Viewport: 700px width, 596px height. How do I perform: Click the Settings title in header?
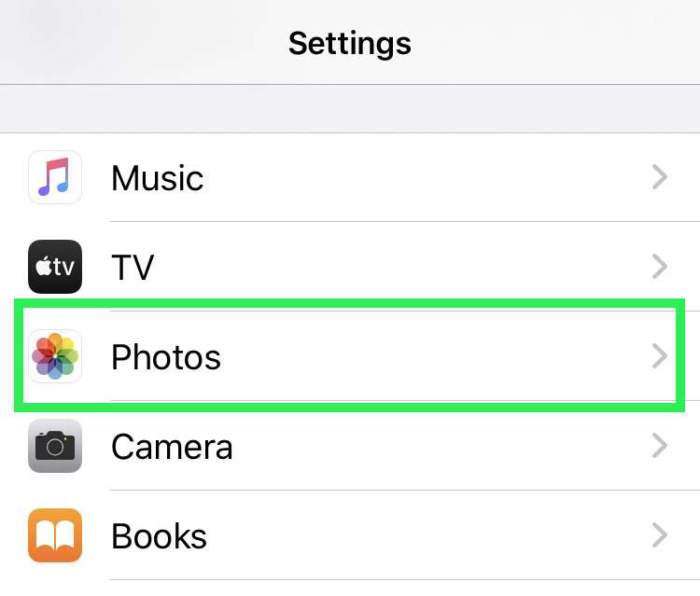tap(350, 44)
